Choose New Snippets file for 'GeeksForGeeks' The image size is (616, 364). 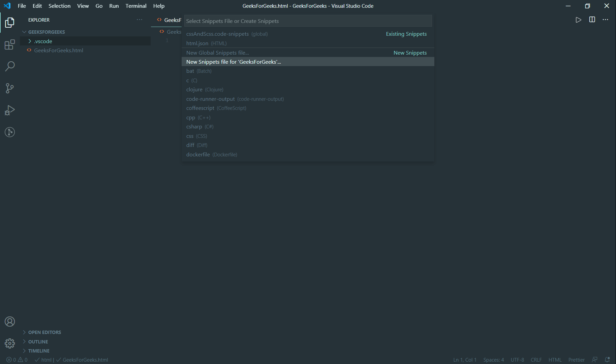click(x=308, y=62)
